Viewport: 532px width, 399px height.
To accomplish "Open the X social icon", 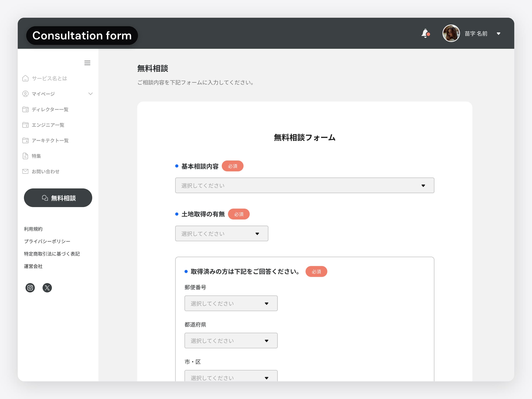I will point(47,288).
